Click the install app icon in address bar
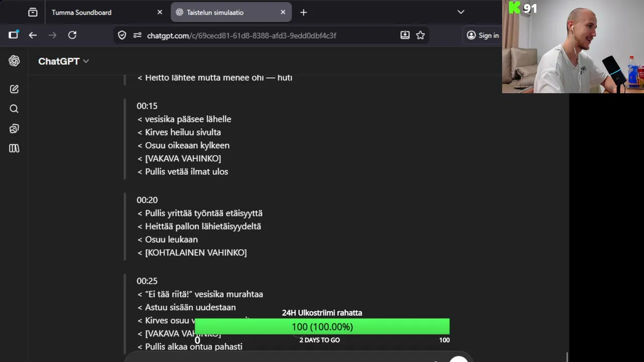The image size is (644, 362). click(405, 35)
